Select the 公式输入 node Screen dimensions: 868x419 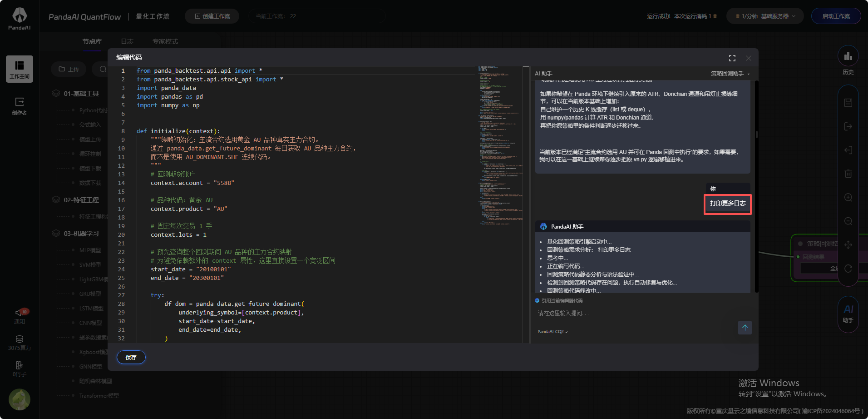90,125
